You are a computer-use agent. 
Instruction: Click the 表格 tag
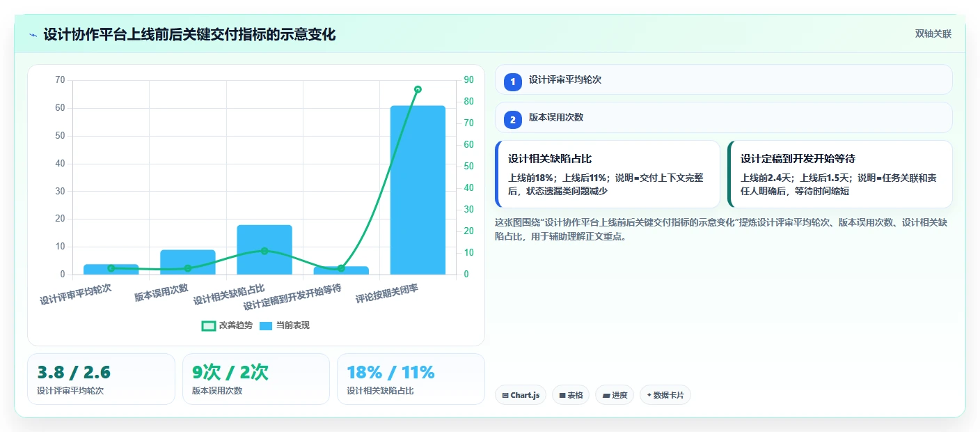[x=571, y=395]
